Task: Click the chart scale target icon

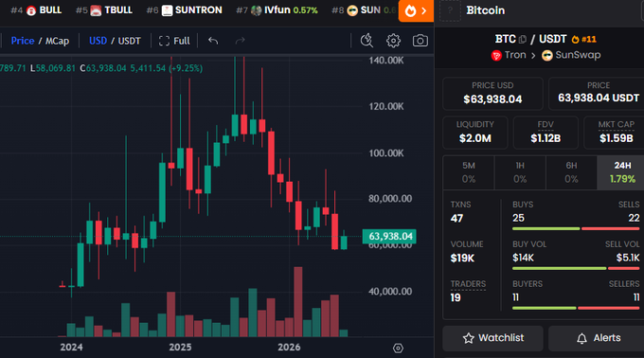Action: (398, 349)
